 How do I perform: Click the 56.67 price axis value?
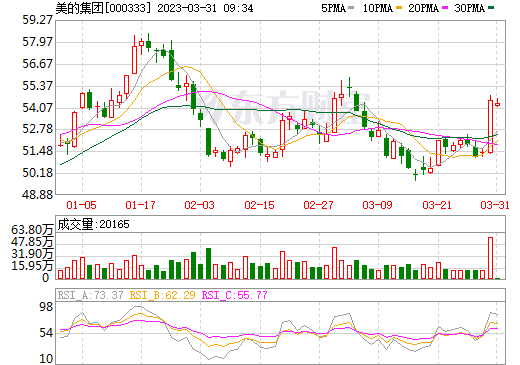(38, 64)
